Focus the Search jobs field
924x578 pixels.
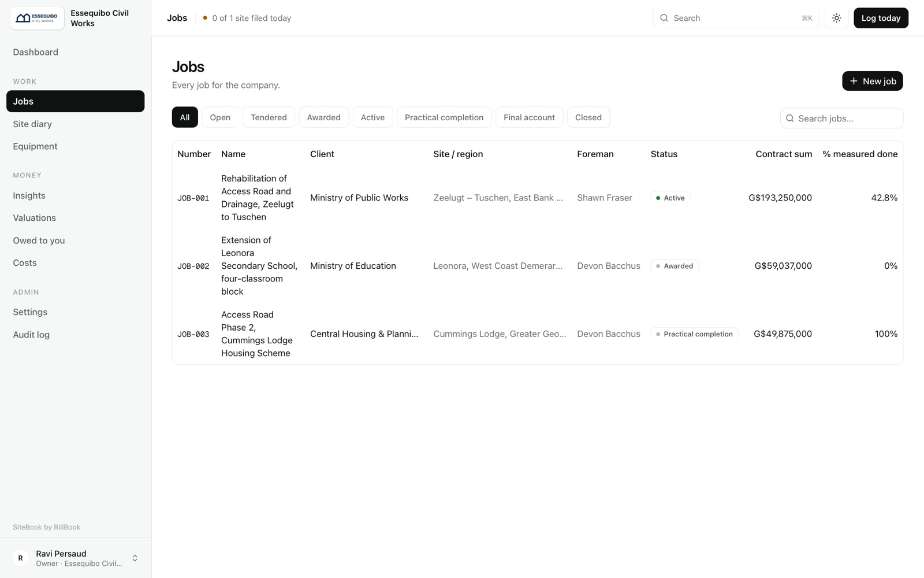[841, 118]
